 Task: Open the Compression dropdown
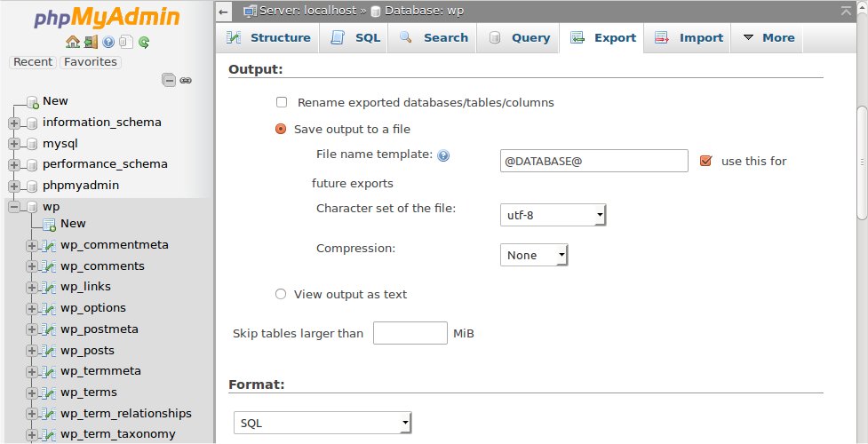(x=534, y=256)
